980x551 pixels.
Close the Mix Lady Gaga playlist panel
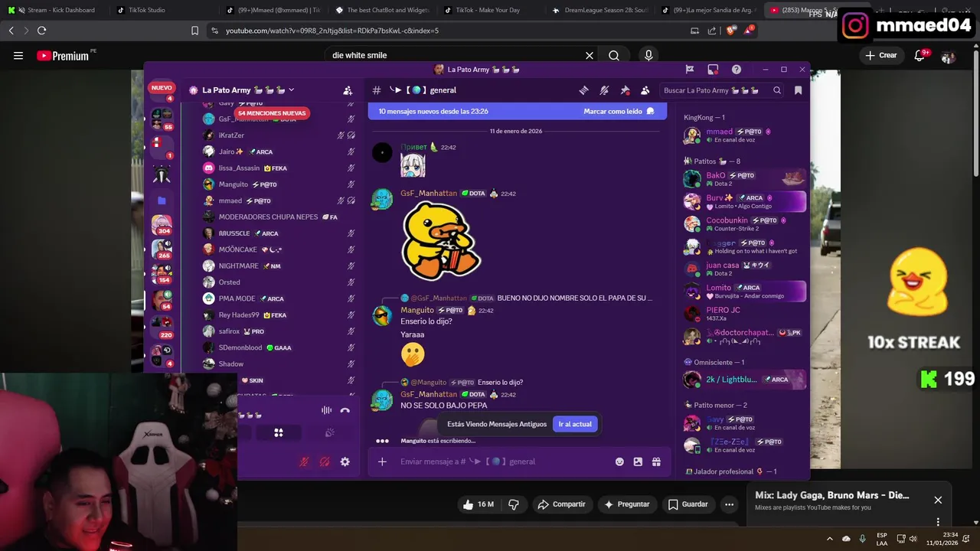coord(938,500)
